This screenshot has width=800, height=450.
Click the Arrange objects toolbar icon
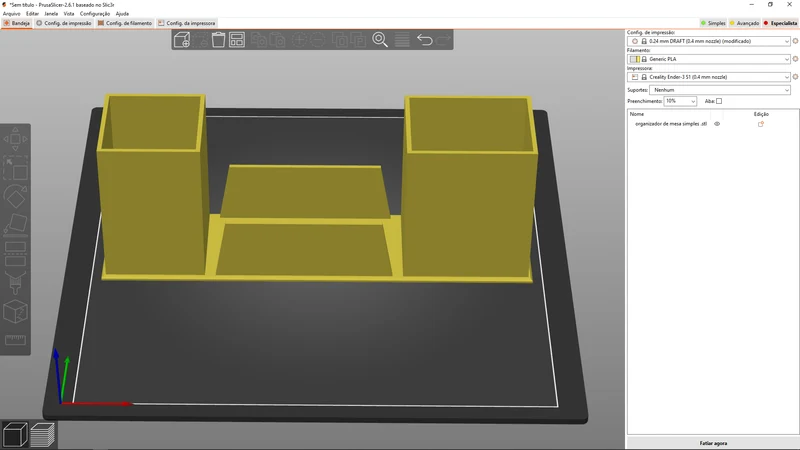point(237,40)
